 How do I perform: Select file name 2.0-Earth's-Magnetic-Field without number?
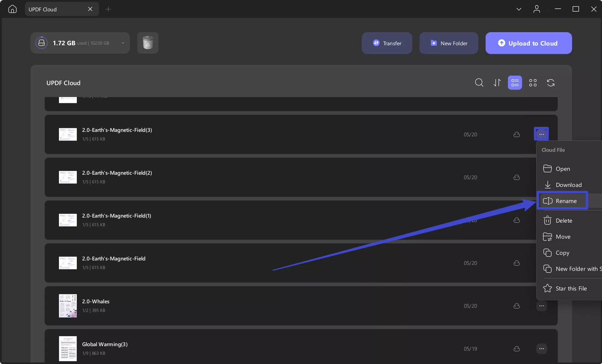(x=114, y=259)
